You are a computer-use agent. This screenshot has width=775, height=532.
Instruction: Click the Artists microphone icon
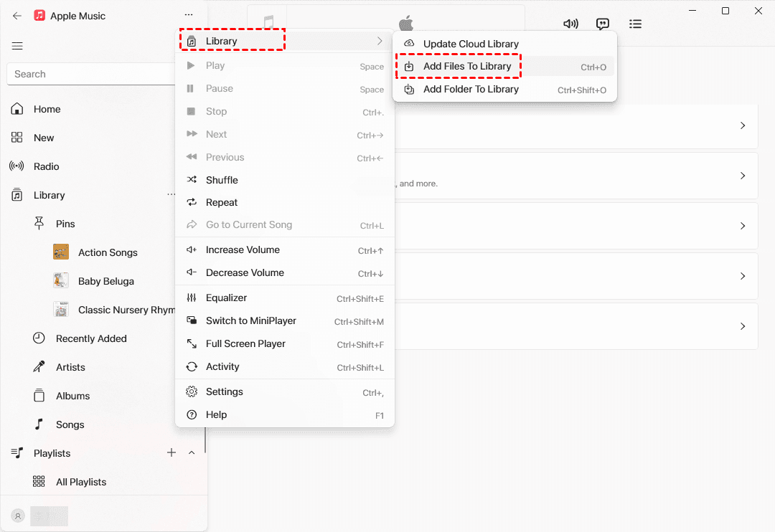(x=39, y=366)
